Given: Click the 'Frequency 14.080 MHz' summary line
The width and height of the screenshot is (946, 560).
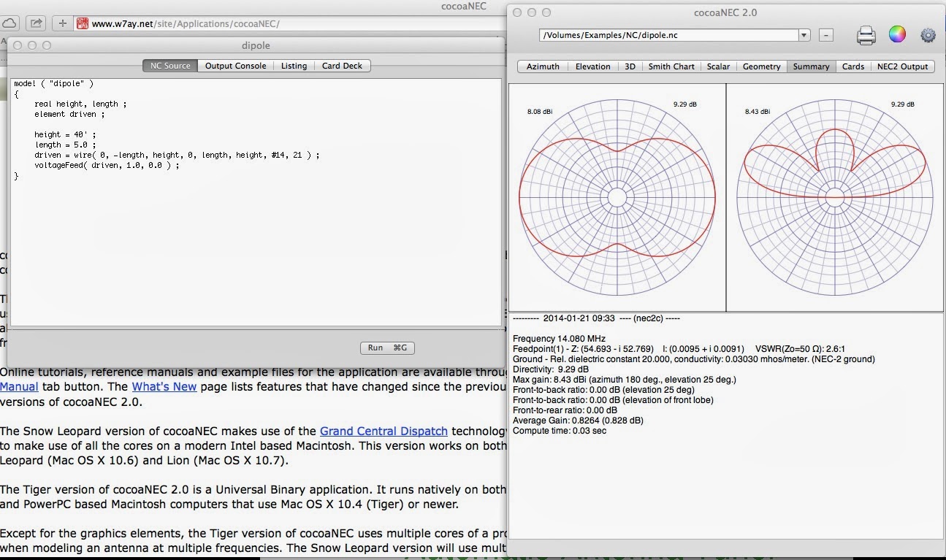Looking at the screenshot, I should pos(559,339).
